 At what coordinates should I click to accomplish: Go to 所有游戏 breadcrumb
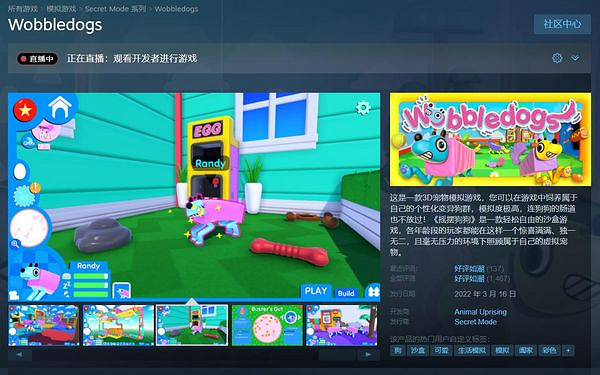point(23,8)
